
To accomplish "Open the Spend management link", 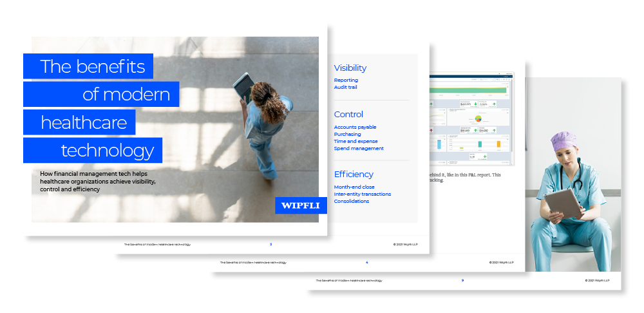I will coord(358,148).
